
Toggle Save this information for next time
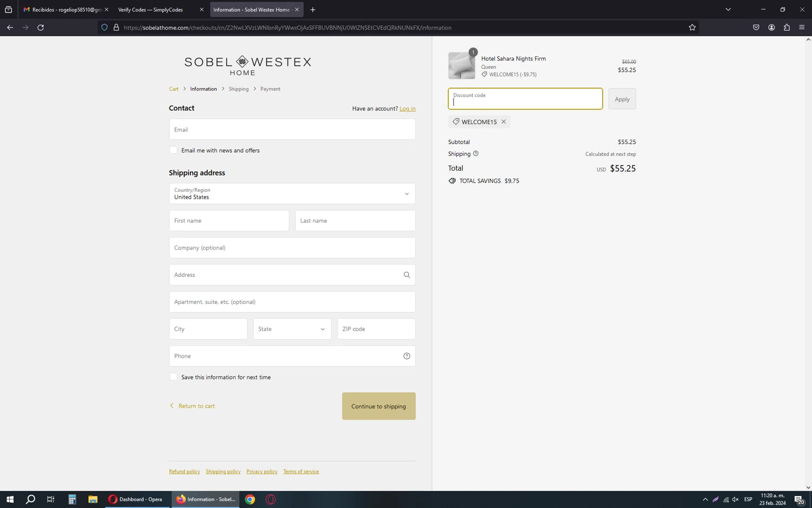click(173, 377)
